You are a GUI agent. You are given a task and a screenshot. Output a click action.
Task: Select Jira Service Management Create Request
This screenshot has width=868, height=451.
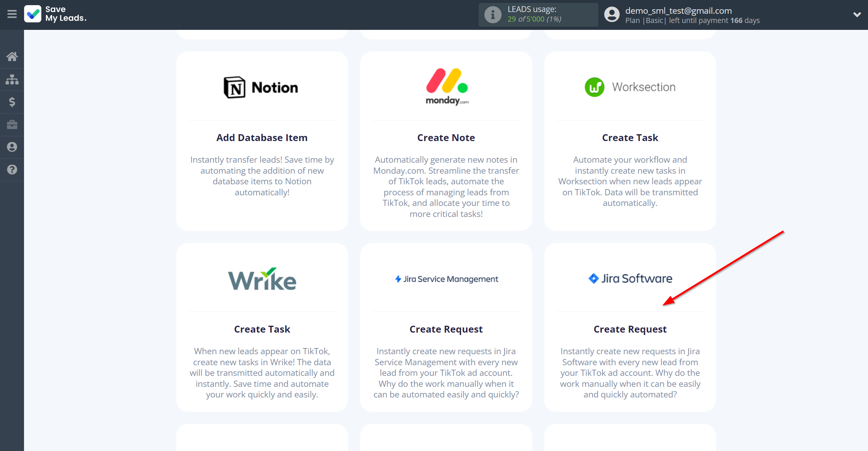click(446, 329)
